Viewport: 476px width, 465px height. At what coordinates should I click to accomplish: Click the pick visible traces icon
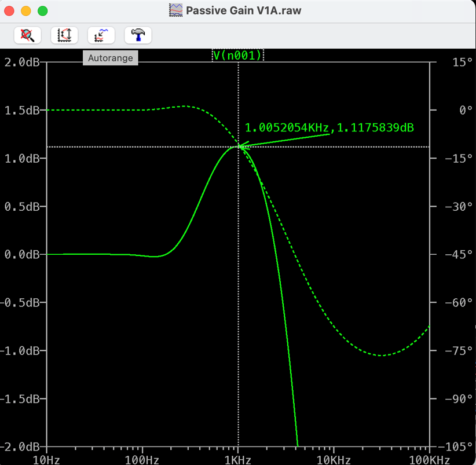[x=101, y=35]
